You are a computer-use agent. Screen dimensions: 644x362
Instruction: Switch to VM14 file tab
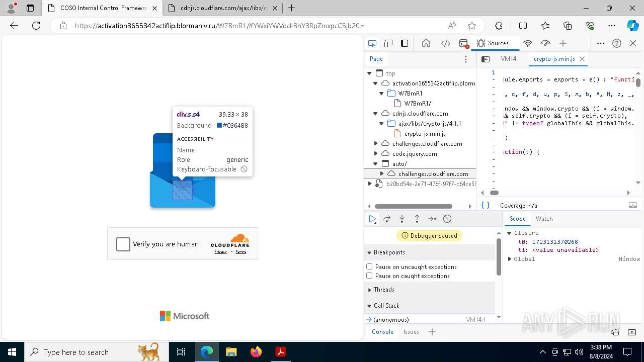click(x=509, y=59)
